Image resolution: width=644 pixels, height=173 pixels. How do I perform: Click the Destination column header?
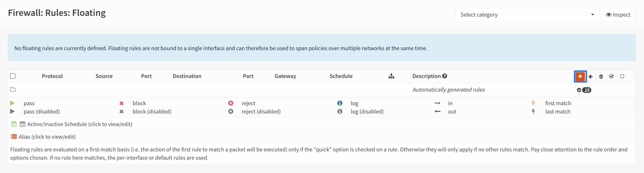click(x=187, y=76)
